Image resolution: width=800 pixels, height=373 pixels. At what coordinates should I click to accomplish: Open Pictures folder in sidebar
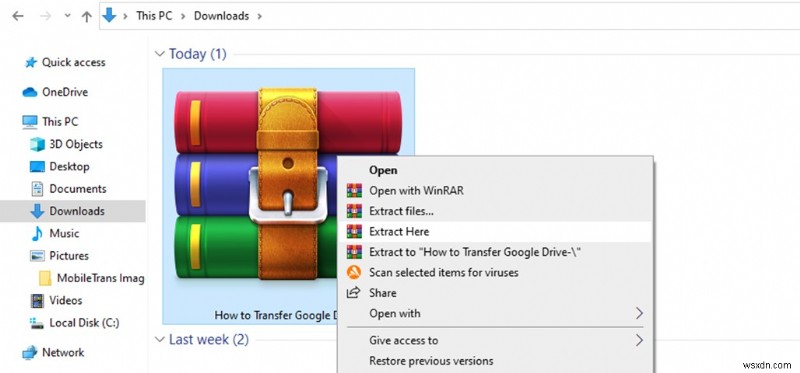(x=69, y=256)
